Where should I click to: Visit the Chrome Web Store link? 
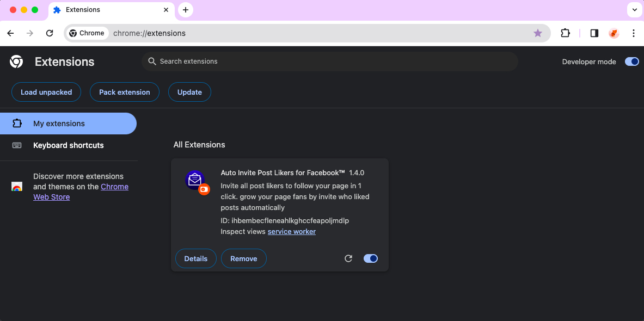click(114, 186)
